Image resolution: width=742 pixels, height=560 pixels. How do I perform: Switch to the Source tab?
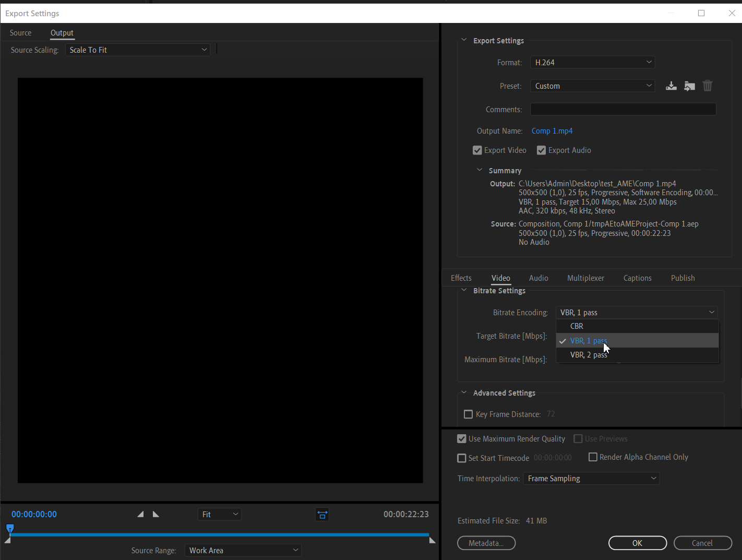pyautogui.click(x=20, y=33)
